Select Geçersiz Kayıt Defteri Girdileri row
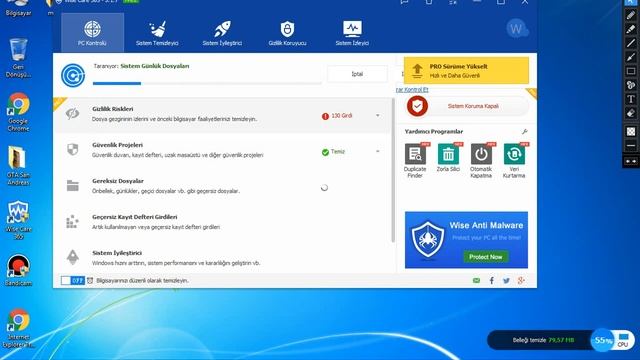Screen dimensions: 640x360 (x=222, y=222)
